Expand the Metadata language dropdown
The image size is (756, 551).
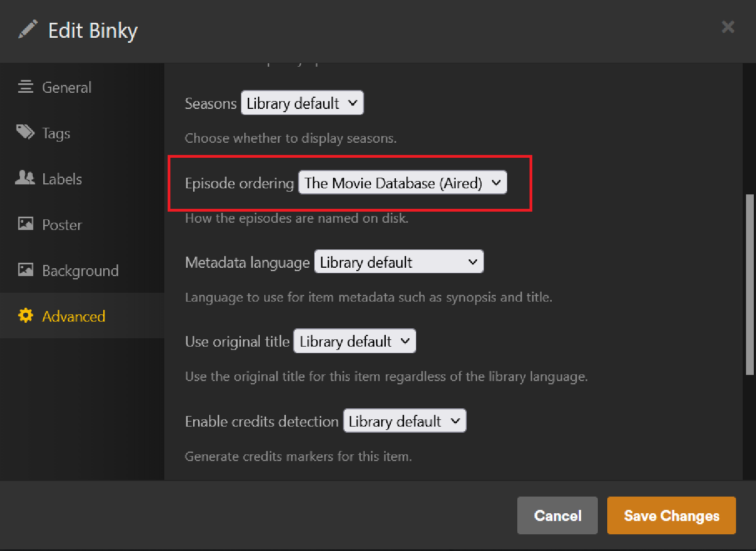399,262
